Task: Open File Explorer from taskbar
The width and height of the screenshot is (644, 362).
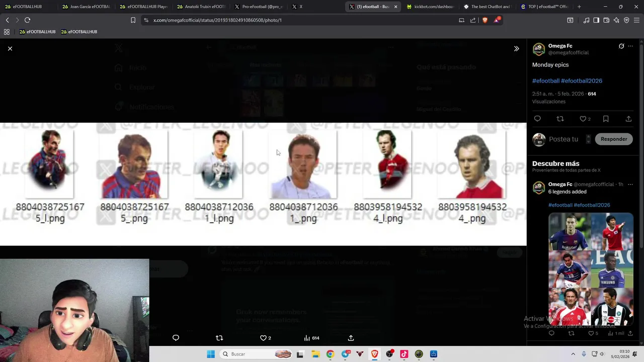Action: coord(315,354)
